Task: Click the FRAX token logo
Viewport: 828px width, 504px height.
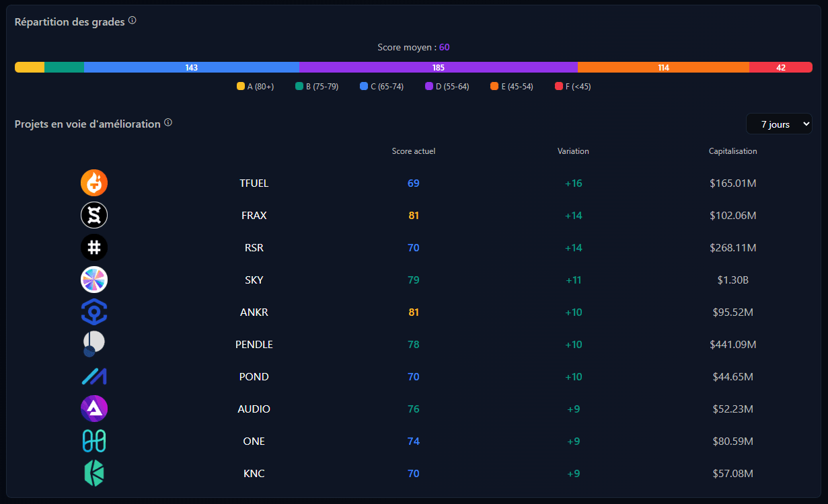Action: [x=94, y=216]
